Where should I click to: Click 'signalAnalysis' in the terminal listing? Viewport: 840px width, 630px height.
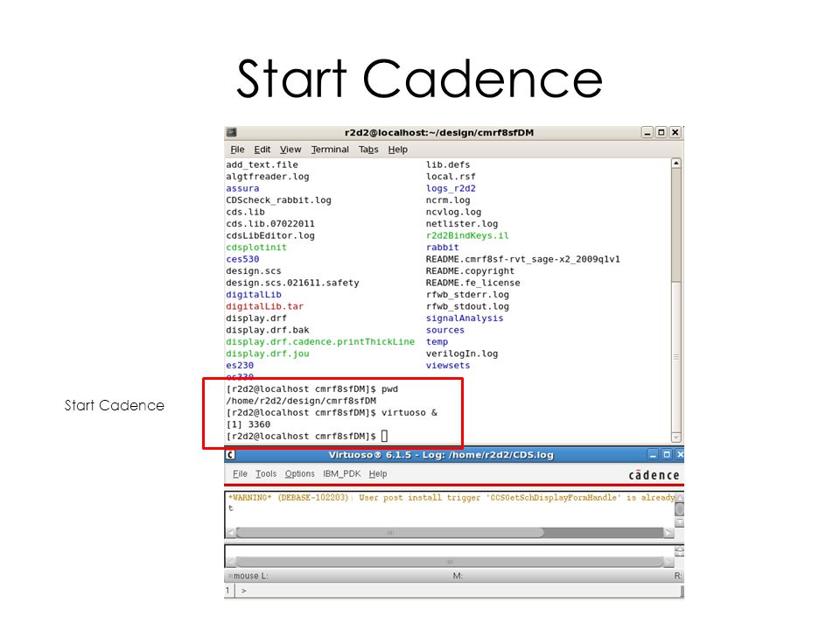click(x=465, y=318)
